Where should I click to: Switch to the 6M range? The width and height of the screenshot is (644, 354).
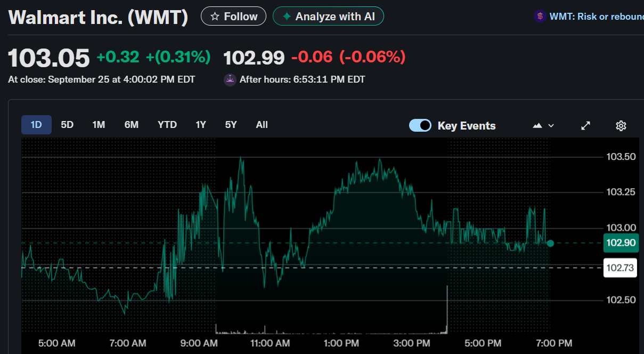(132, 125)
